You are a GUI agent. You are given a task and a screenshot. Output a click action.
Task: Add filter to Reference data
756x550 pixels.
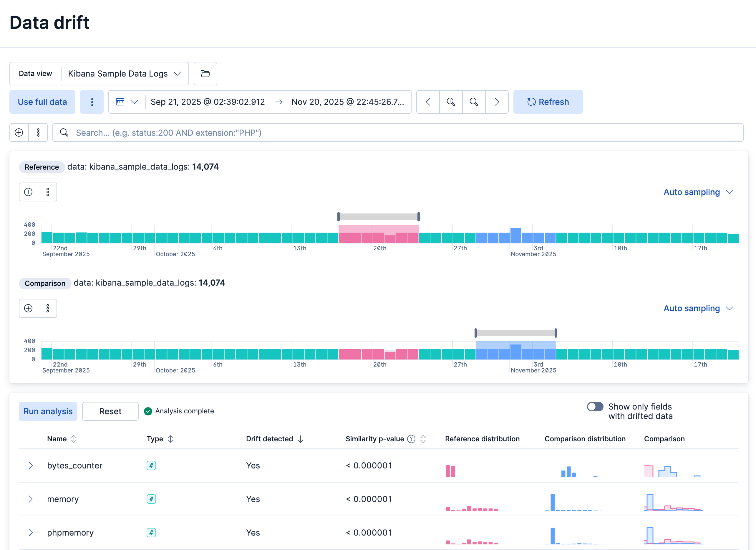(28, 192)
